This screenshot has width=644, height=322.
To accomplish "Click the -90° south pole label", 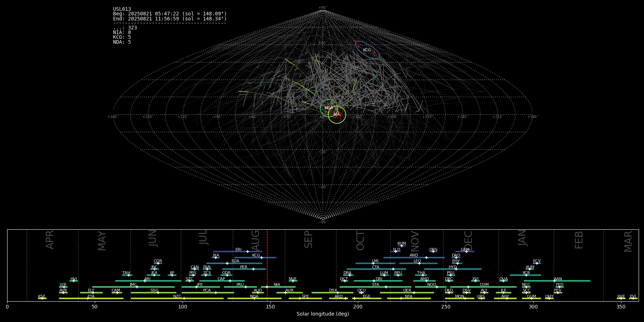I will click(x=323, y=222).
